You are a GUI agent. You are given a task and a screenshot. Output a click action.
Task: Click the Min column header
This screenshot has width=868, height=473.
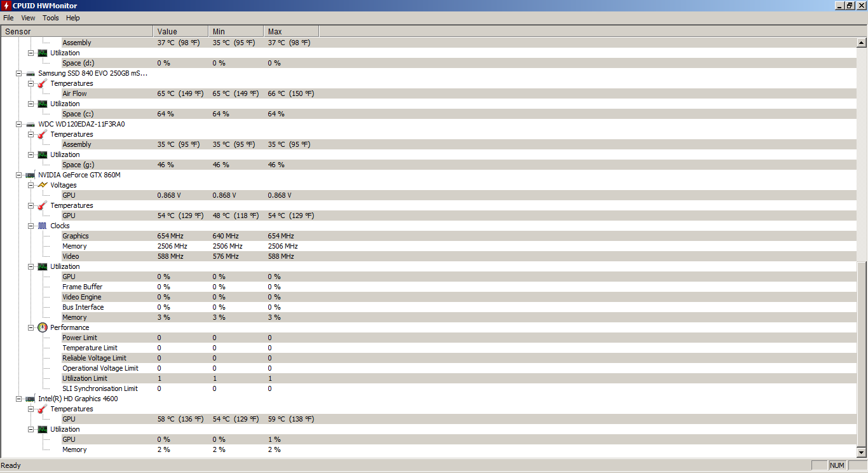236,31
